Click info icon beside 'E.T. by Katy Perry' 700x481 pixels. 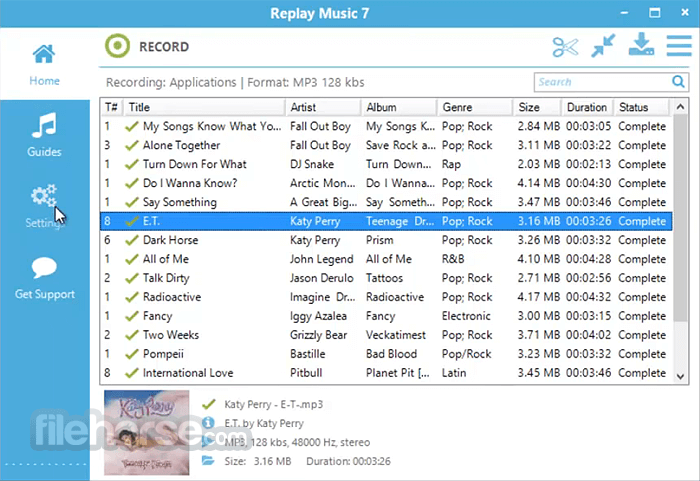pos(208,422)
